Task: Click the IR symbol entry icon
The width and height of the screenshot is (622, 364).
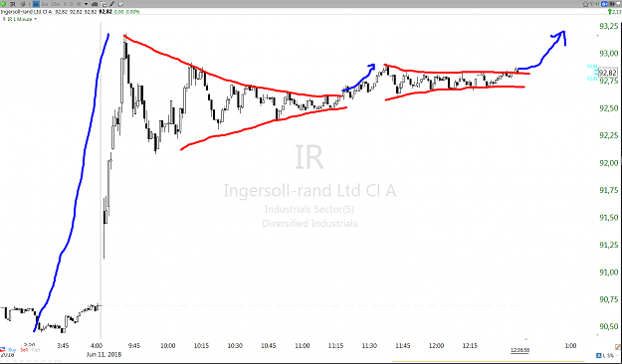Action: 13,4
